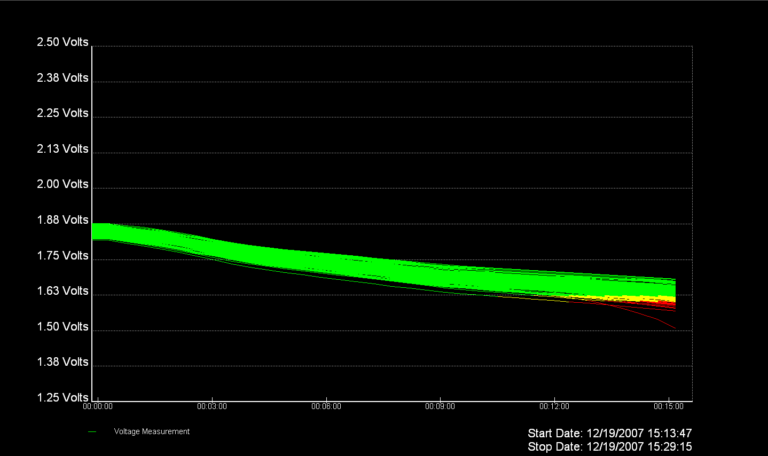
Task: Click the Stop Date timestamp text
Action: click(x=609, y=447)
